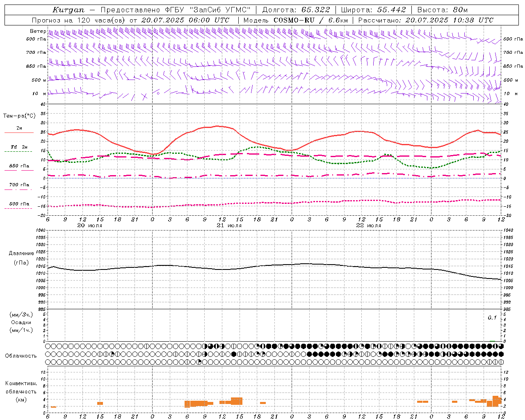Click the 'Высота: 80м' text
This screenshot has width=525, height=420.
442,10
